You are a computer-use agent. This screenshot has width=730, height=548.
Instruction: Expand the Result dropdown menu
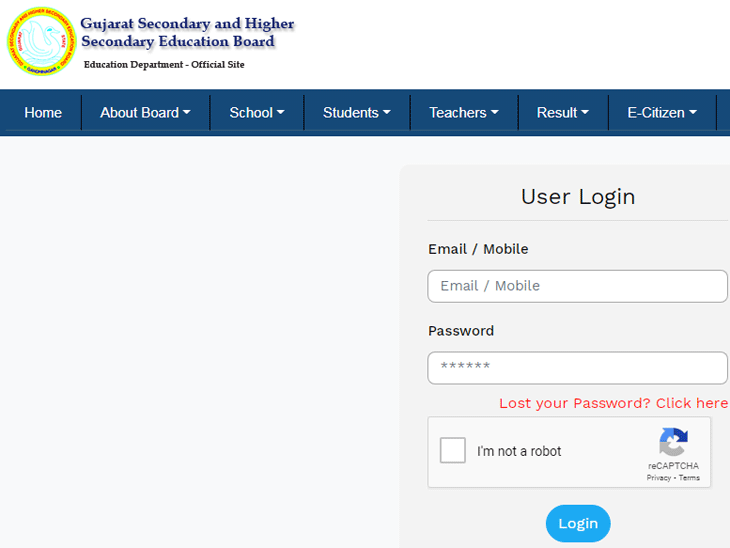563,113
